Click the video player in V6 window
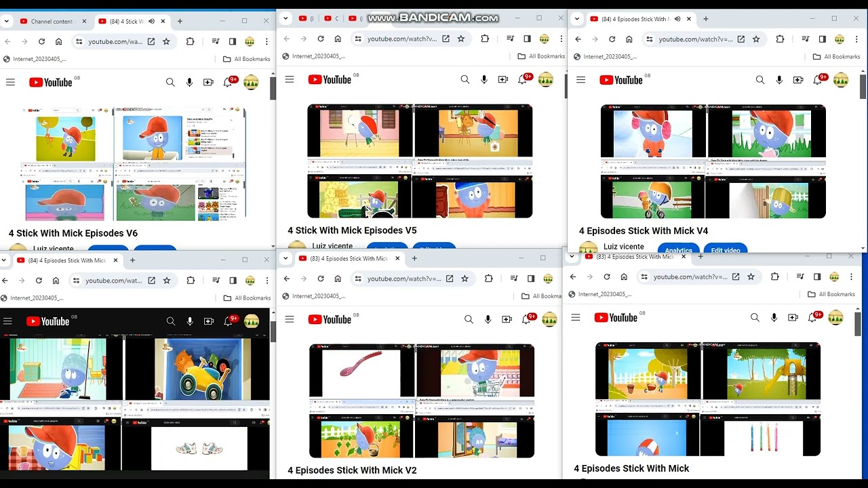The width and height of the screenshot is (868, 488). [x=134, y=163]
